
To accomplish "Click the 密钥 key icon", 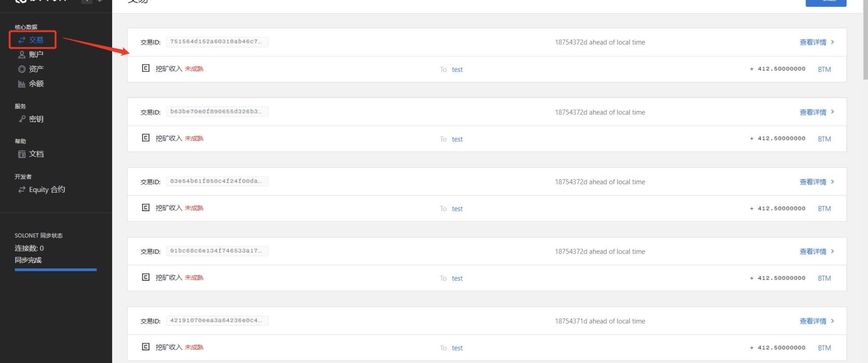I will tap(21, 119).
